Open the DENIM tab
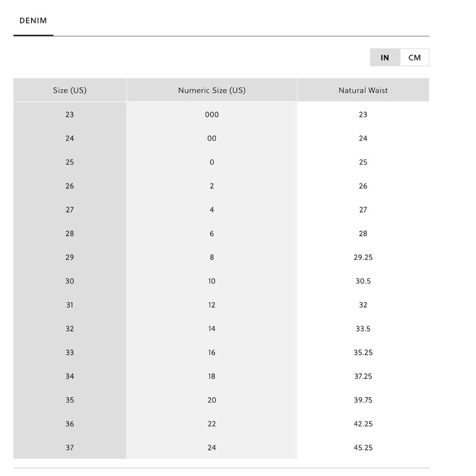The image size is (476, 476). tap(33, 20)
